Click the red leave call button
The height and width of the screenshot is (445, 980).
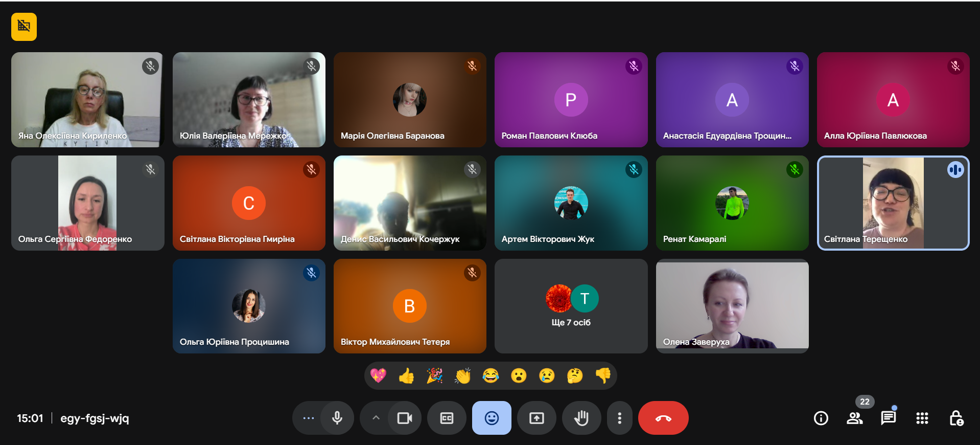coord(663,418)
